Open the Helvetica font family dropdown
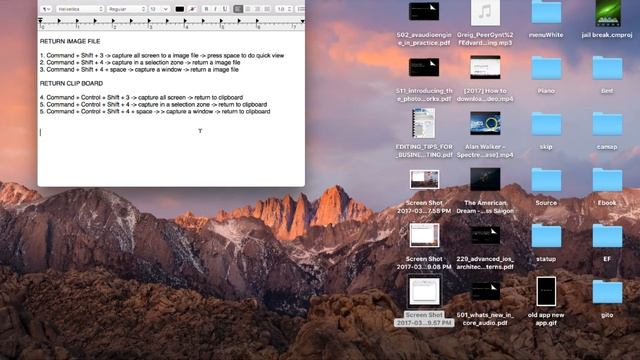 [80, 9]
